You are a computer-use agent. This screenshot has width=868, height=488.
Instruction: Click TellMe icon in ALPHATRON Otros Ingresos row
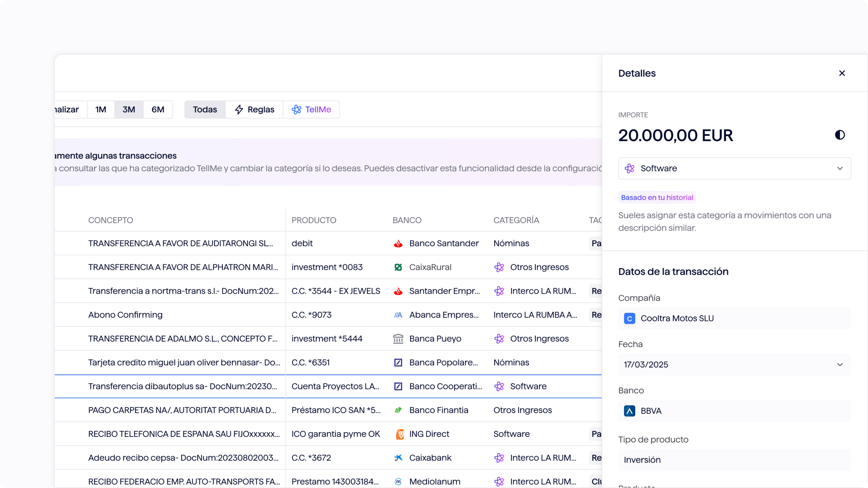click(x=499, y=267)
